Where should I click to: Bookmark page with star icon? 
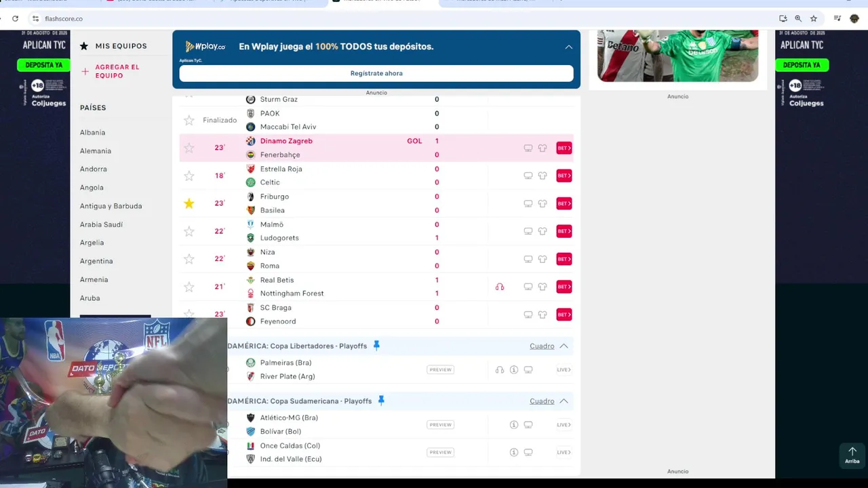pos(814,18)
